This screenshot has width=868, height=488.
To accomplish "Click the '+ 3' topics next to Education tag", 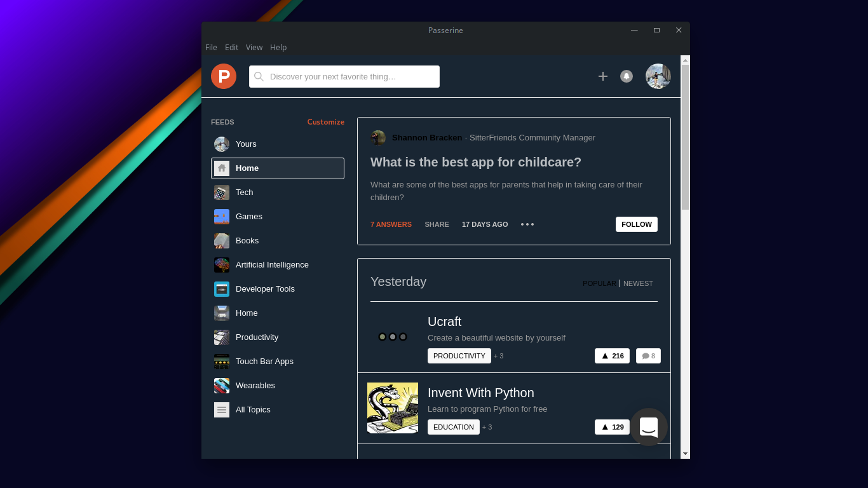I will pos(487,427).
